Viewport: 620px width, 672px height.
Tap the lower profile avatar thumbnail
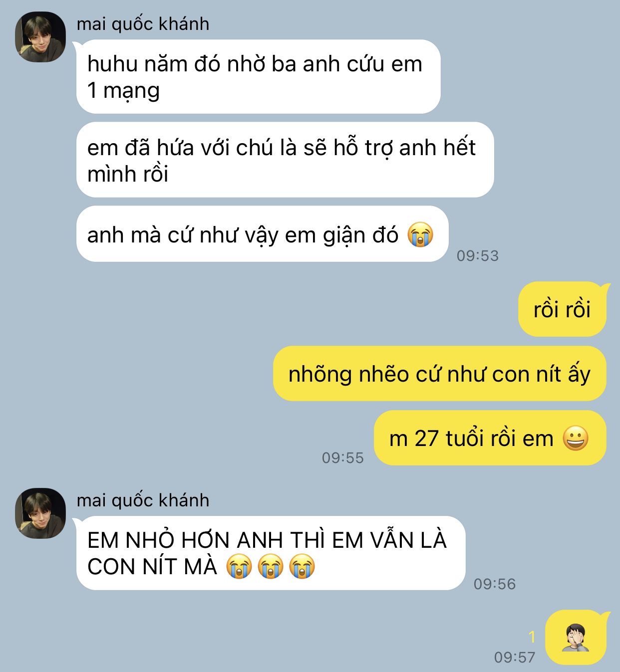tap(40, 513)
